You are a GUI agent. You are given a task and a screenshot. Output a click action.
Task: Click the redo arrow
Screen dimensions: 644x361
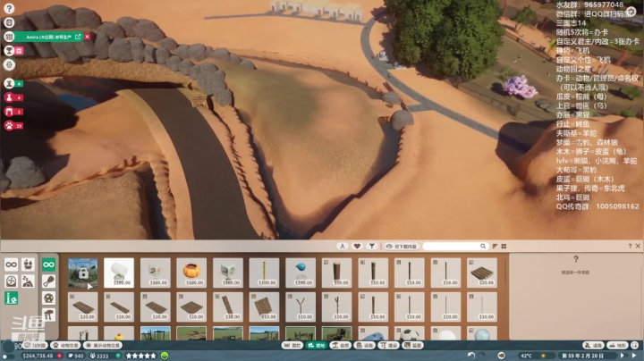tap(482, 356)
